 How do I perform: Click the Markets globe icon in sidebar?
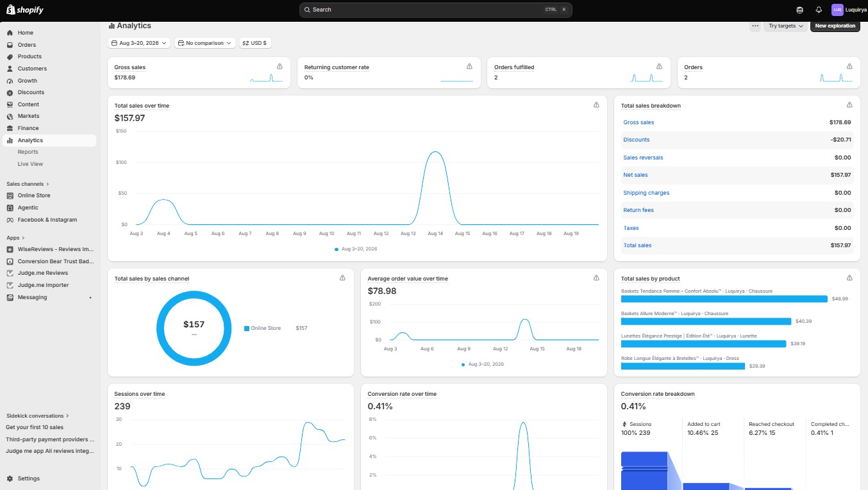point(10,116)
